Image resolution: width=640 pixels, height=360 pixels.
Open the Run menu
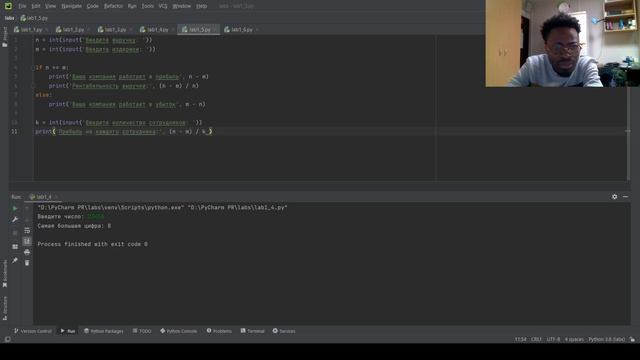tap(132, 6)
